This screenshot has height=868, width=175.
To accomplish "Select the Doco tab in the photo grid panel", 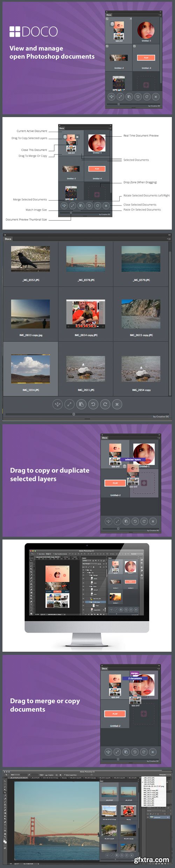I will point(8,239).
